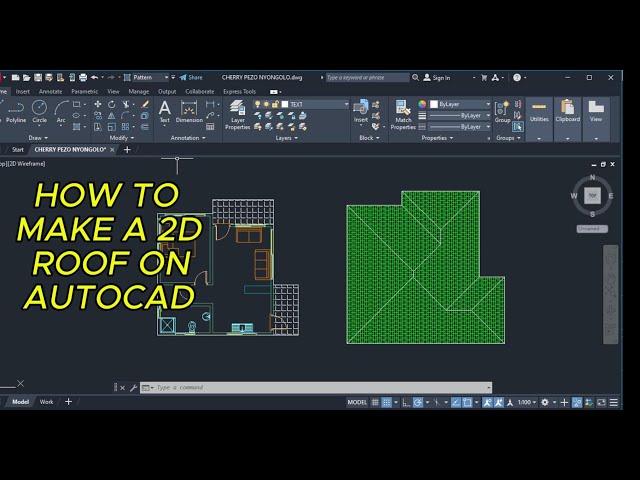Use the Trim tool
This screenshot has width=640, height=480.
point(126,104)
